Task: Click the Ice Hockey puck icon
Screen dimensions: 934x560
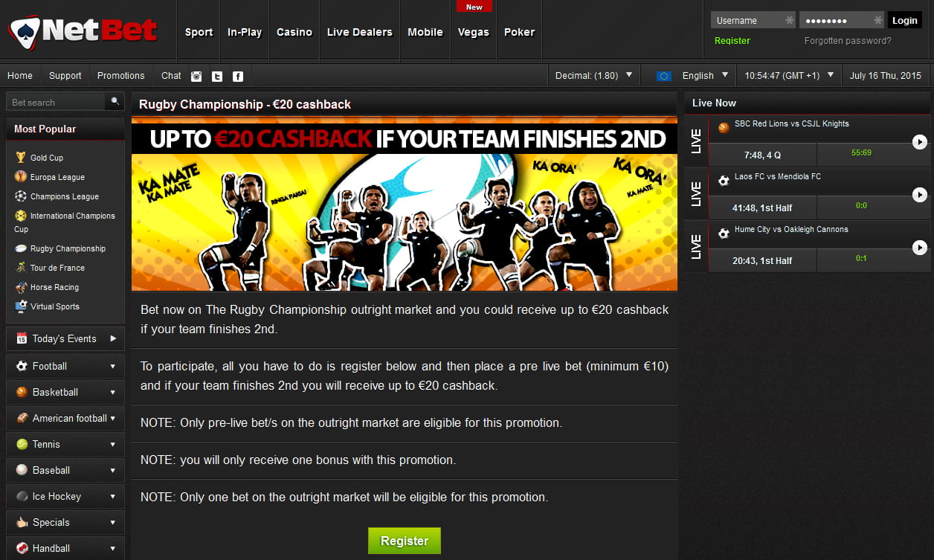Action: click(x=22, y=496)
